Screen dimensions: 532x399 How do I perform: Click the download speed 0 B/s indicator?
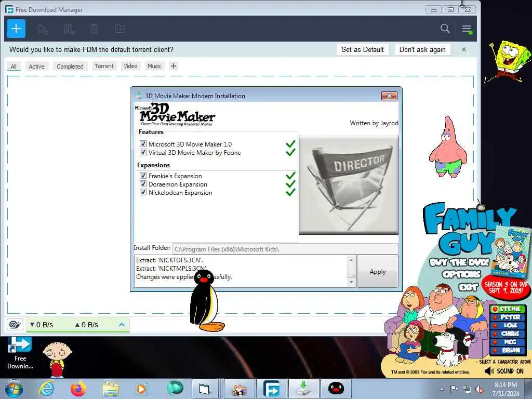click(42, 325)
